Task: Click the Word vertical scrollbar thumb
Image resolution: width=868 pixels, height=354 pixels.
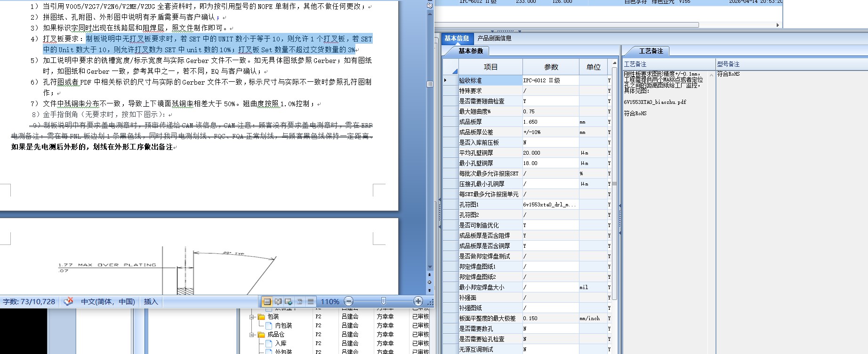Action: pos(430,84)
